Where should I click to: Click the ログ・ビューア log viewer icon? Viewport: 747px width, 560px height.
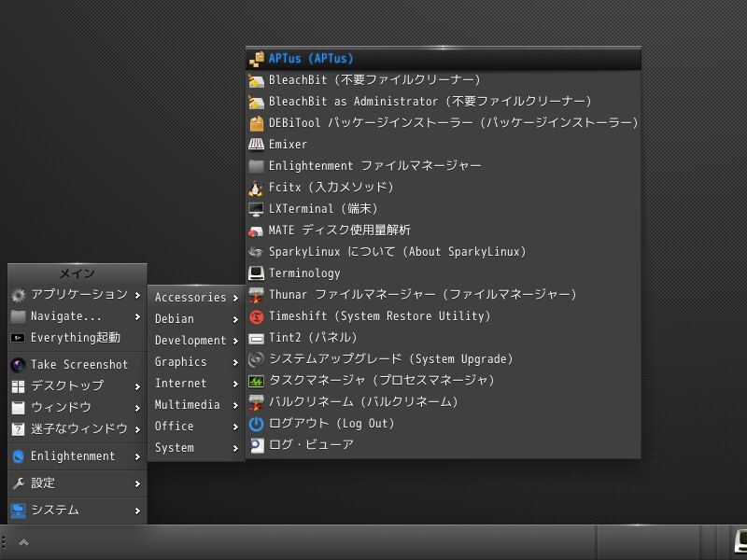[x=256, y=445]
